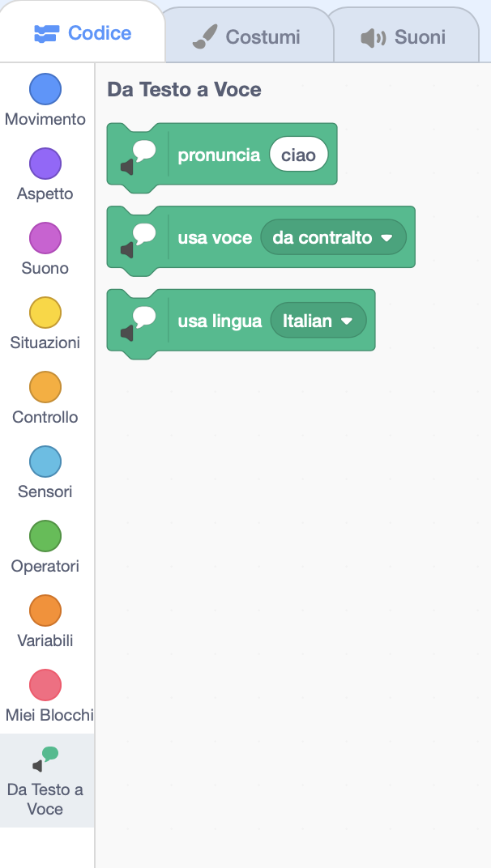This screenshot has height=868, width=491.
Task: Open the Italian language dropdown
Action: pos(318,321)
